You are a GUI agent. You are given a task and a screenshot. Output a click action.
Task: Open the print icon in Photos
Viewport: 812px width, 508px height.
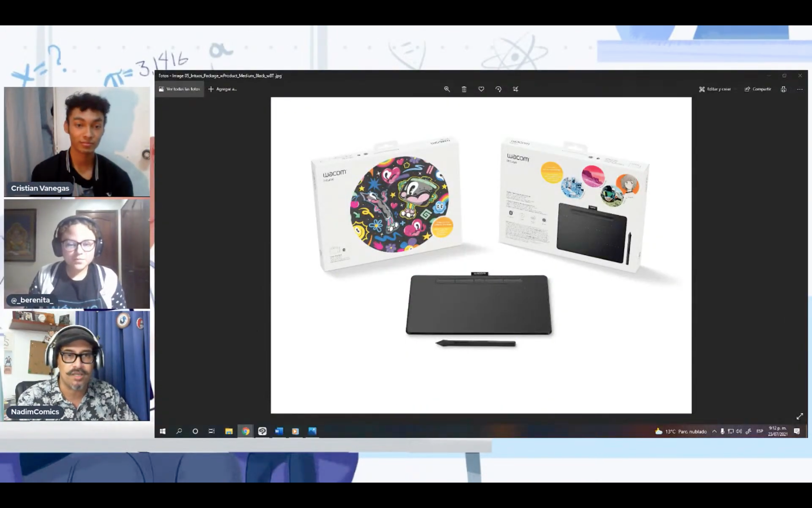click(783, 89)
